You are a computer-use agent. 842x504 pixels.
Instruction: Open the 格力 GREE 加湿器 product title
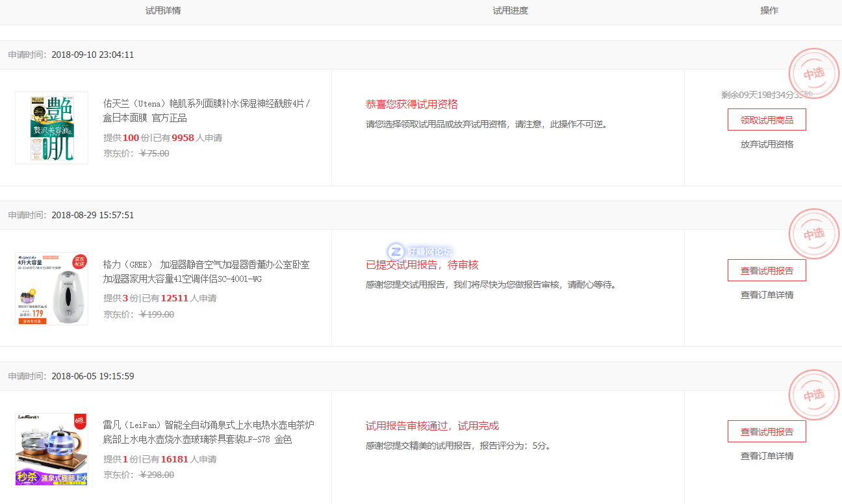tap(206, 271)
